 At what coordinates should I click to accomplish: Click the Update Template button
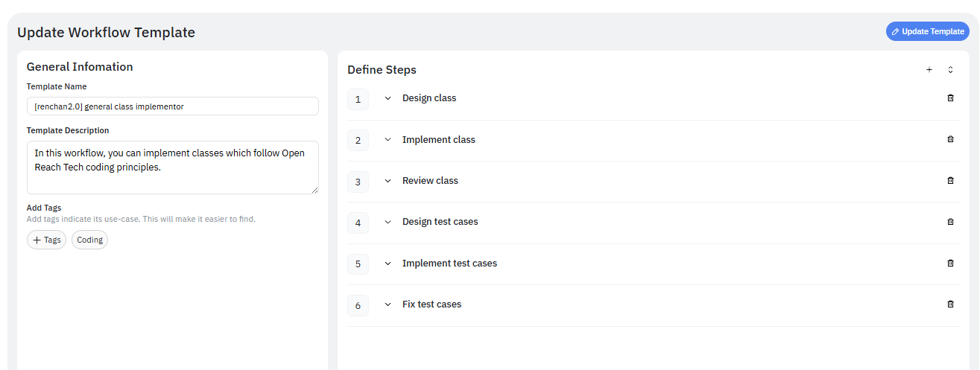927,31
